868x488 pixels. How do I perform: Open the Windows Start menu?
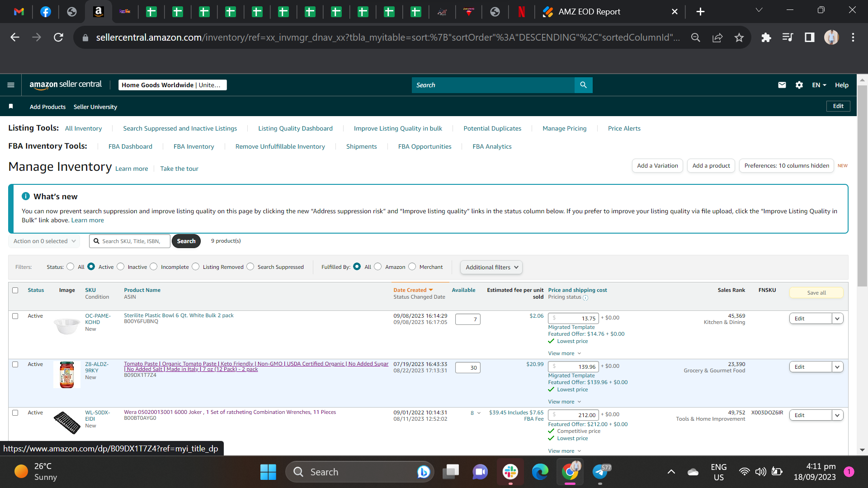coord(268,472)
